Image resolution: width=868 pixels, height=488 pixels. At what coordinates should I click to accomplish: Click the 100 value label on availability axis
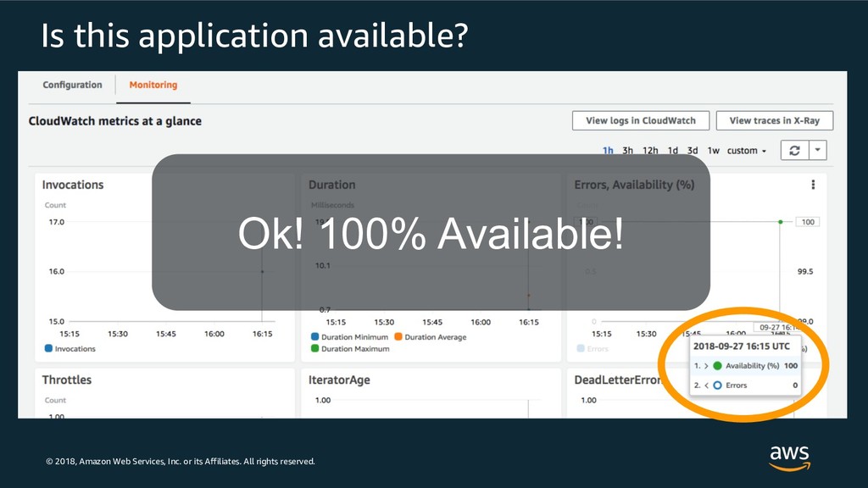click(808, 222)
